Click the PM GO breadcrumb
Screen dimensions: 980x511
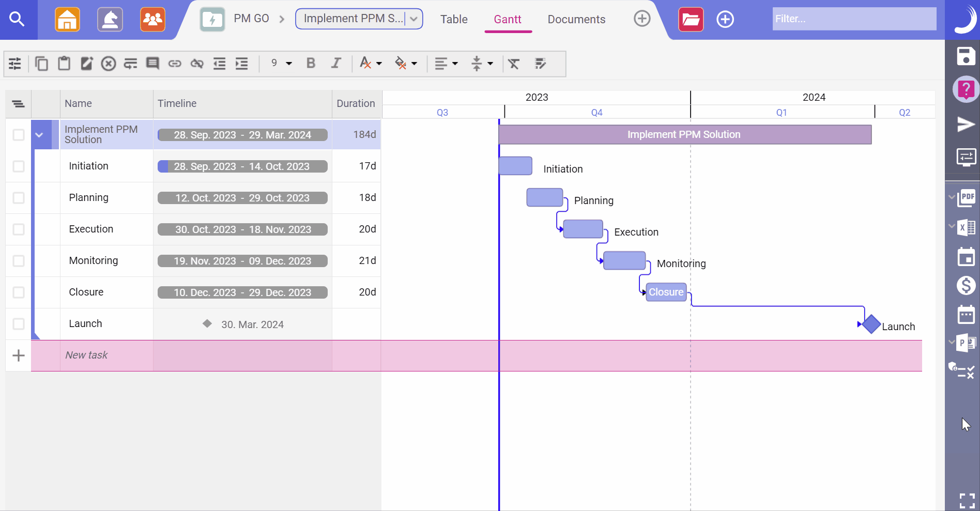[251, 19]
